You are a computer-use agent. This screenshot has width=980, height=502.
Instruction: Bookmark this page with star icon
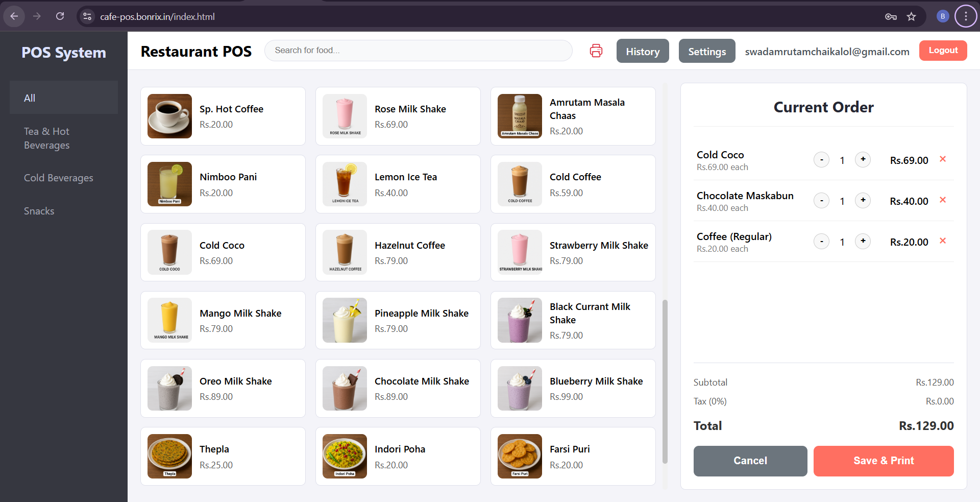click(911, 16)
